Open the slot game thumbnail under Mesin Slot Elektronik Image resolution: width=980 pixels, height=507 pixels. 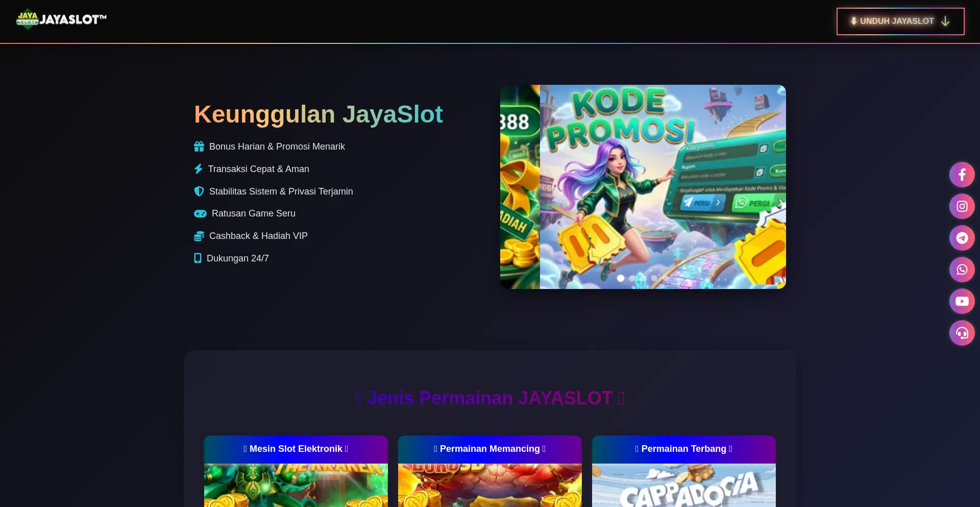296,485
